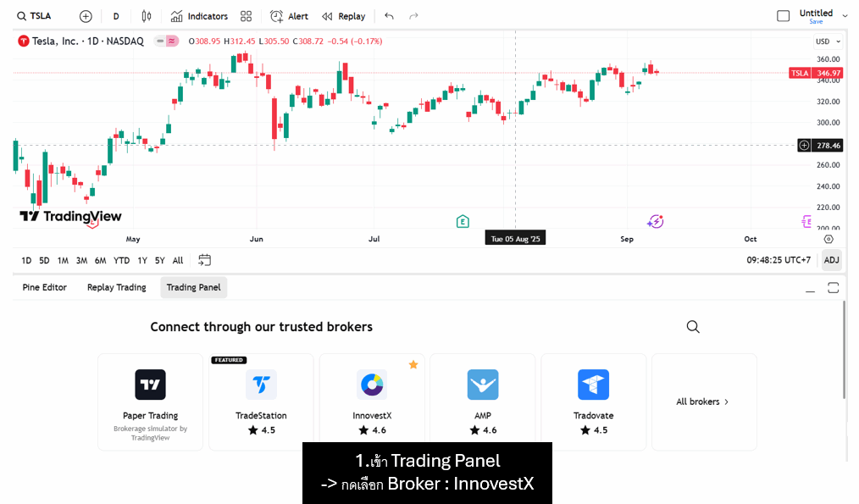Image resolution: width=859 pixels, height=504 pixels.
Task: Create a new Alert
Action: (289, 16)
